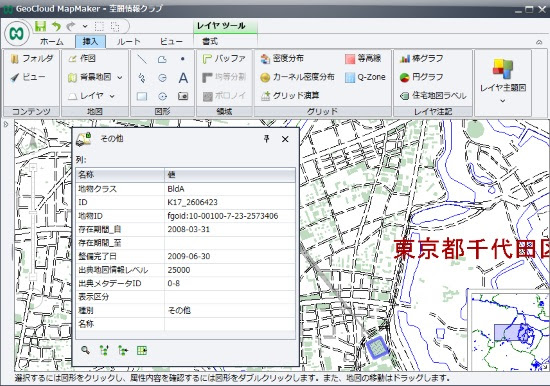Open the quick access toolbar dropdown arrow

(x=85, y=26)
